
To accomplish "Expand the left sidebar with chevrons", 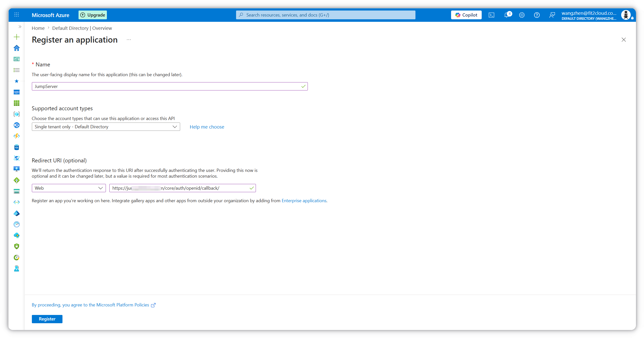I will tap(20, 27).
